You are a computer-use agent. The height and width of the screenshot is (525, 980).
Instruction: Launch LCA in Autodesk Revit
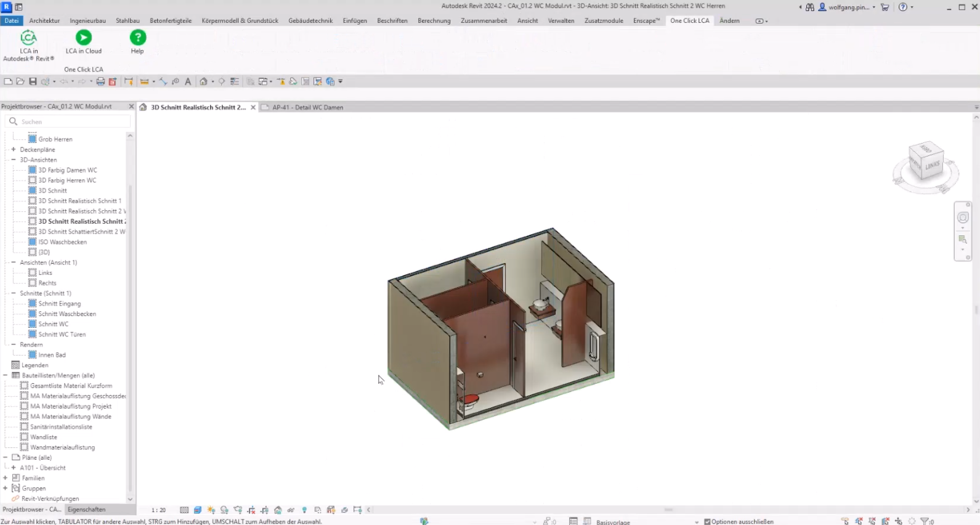(28, 46)
